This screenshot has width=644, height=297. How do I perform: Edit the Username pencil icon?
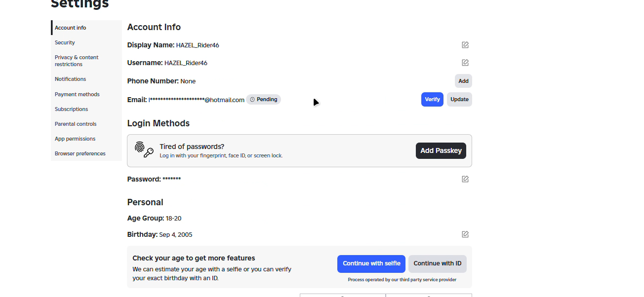coord(465,63)
